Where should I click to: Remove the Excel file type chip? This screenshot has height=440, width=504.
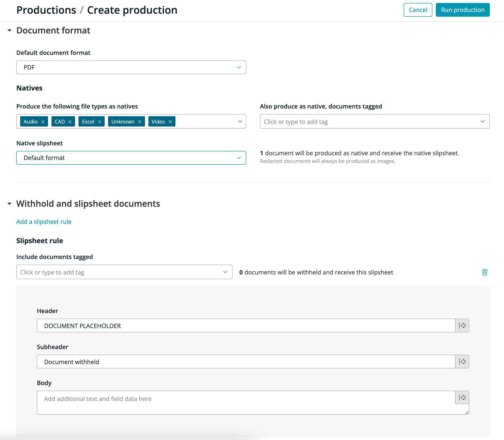pyautogui.click(x=100, y=122)
